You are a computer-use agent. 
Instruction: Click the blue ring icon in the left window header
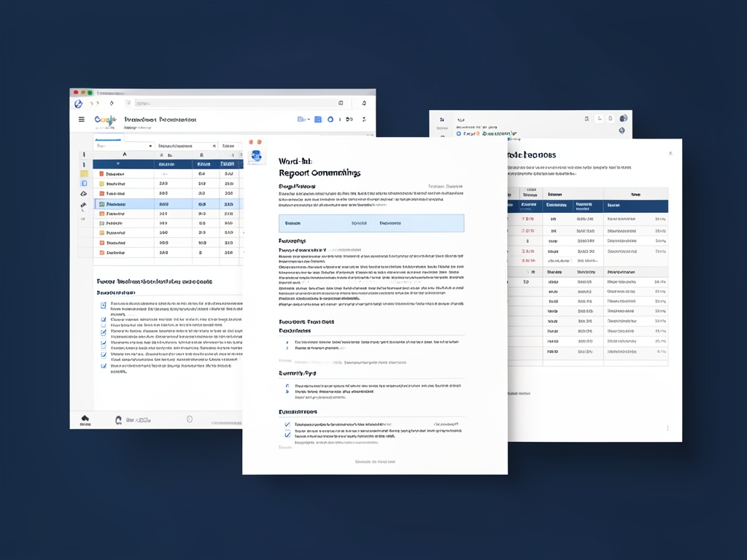pyautogui.click(x=330, y=120)
